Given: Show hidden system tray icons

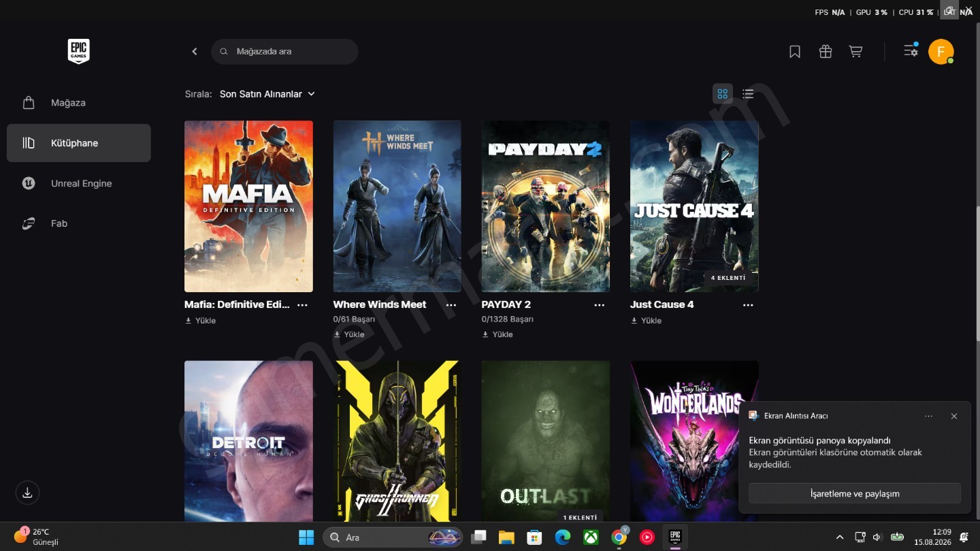Looking at the screenshot, I should [840, 537].
